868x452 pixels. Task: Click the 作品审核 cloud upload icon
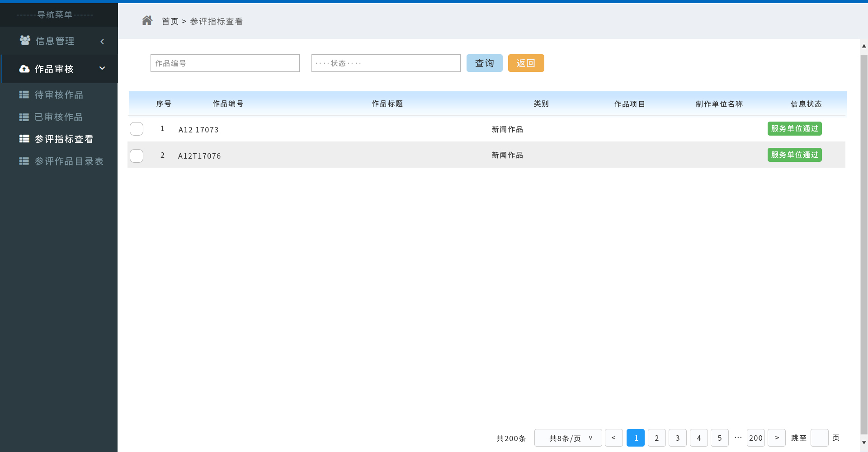point(24,69)
